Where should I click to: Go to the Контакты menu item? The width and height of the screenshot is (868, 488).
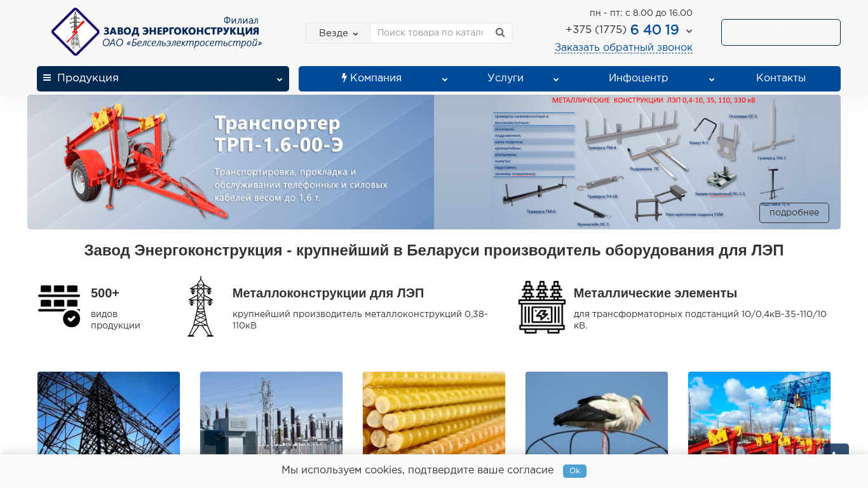(780, 78)
